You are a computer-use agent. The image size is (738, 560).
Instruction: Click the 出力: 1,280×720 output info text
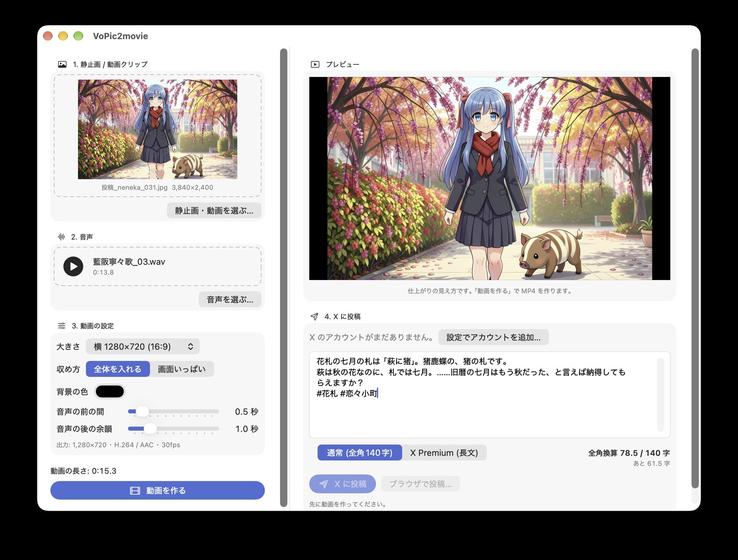[118, 445]
